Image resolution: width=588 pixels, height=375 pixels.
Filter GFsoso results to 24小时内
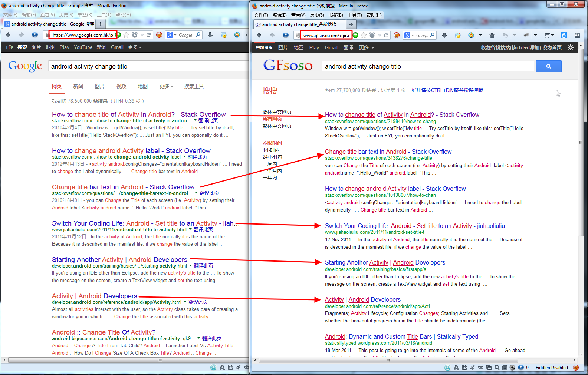pos(272,157)
